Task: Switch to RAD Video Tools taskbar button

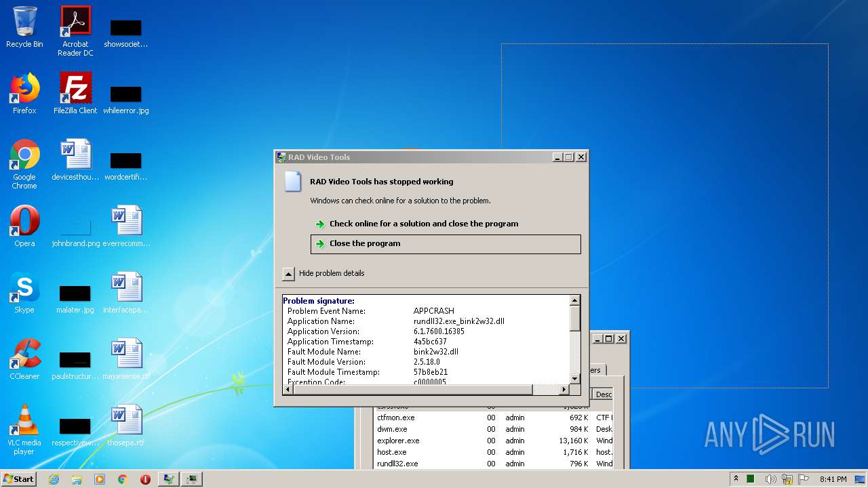Action: pyautogui.click(x=168, y=479)
